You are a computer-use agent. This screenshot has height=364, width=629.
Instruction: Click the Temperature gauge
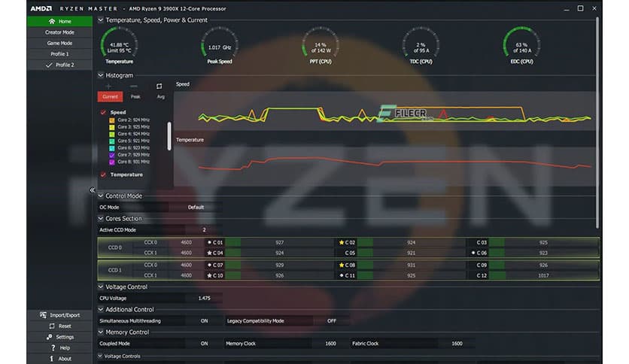click(119, 45)
